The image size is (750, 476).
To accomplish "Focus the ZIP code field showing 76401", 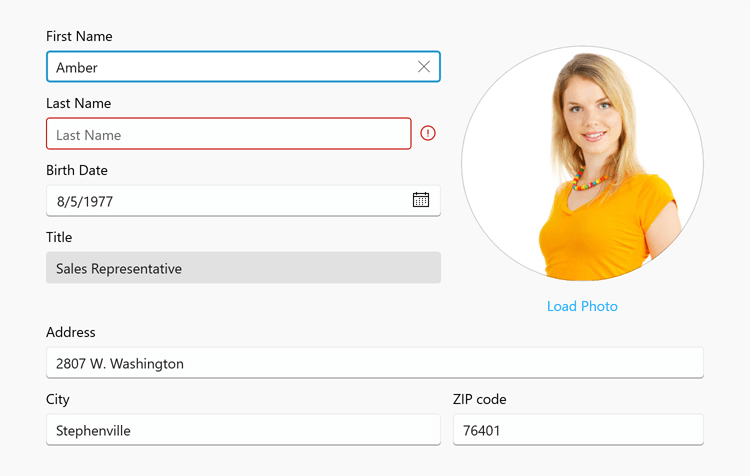I will (x=578, y=430).
